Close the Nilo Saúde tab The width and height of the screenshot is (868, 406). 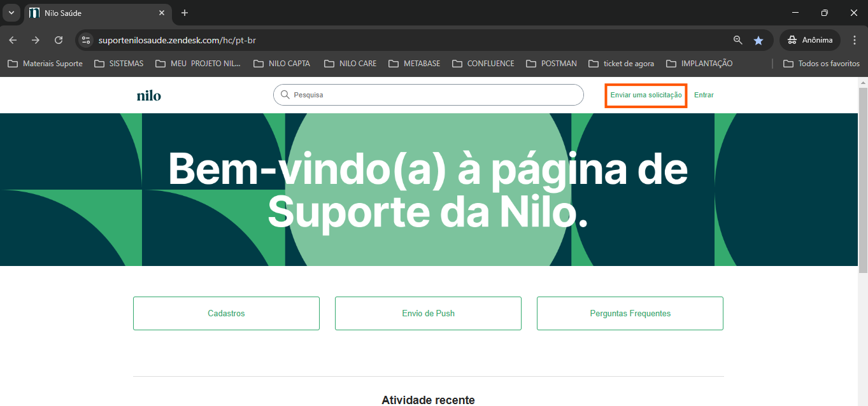pos(162,13)
